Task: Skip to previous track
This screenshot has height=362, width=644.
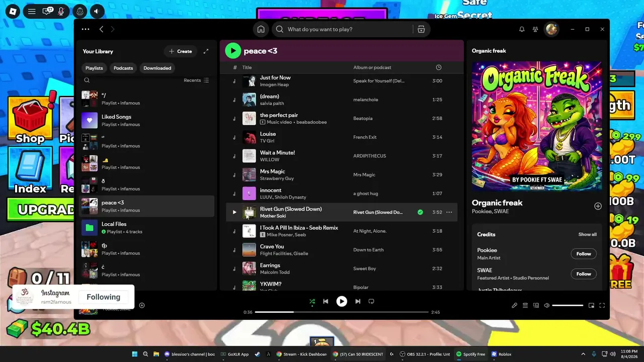Action: click(326, 301)
